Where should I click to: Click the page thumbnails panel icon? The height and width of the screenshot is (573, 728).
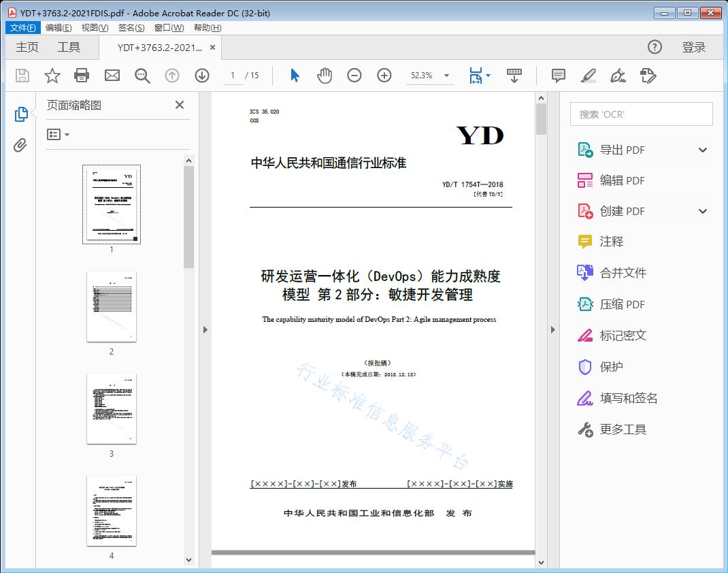[x=20, y=114]
